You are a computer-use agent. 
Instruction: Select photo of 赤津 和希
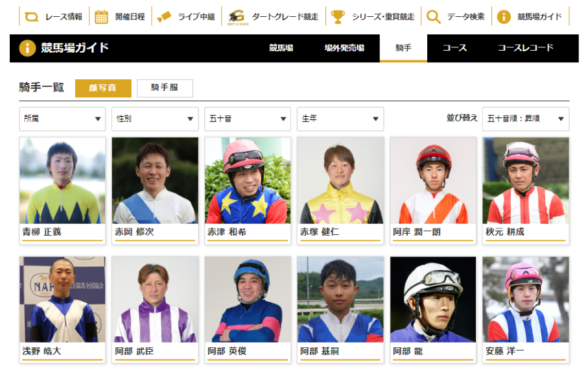(248, 180)
